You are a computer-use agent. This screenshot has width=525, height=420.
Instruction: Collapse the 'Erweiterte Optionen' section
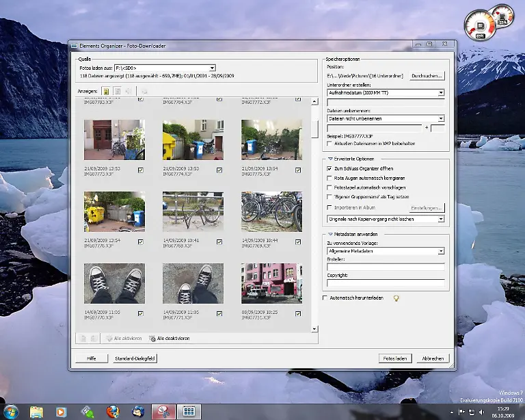(331, 158)
